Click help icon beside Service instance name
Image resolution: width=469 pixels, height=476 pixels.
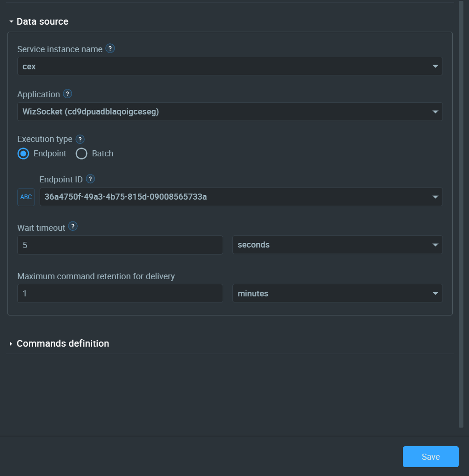point(110,48)
